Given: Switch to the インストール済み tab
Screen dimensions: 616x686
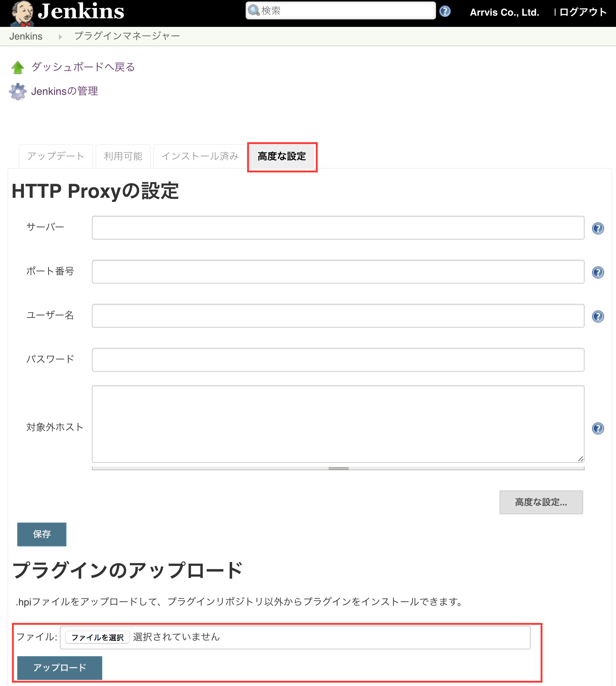Looking at the screenshot, I should point(200,156).
